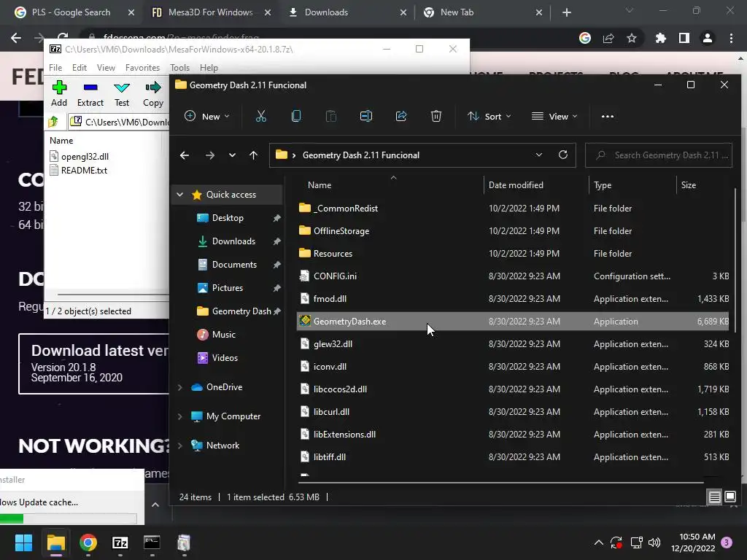This screenshot has height=560, width=747.
Task: Open the New dropdown in Explorer
Action: point(207,116)
